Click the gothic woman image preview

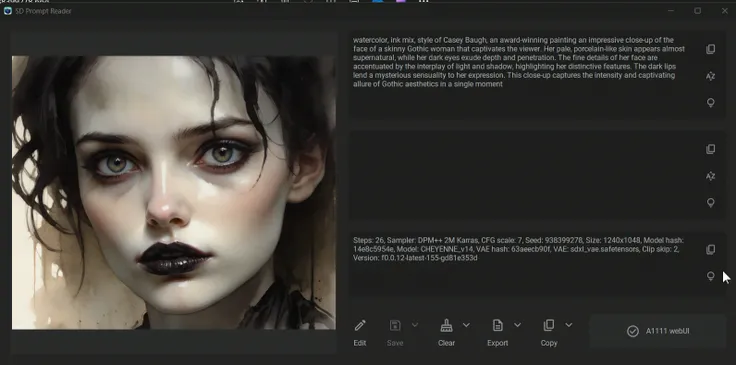pyautogui.click(x=174, y=192)
